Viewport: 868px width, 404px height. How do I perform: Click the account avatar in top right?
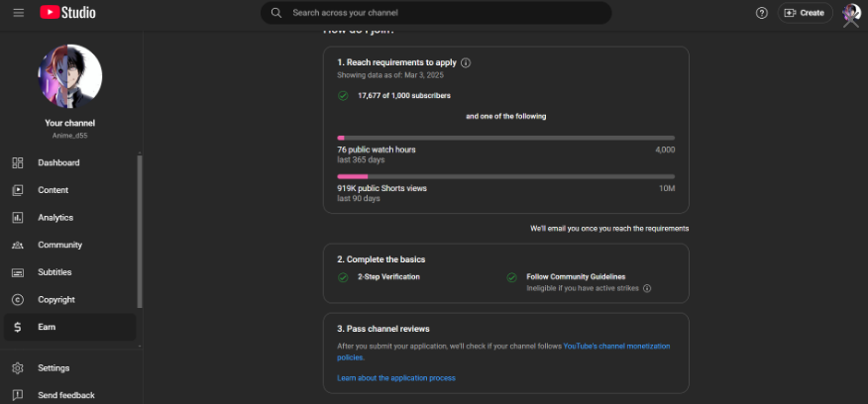point(850,13)
